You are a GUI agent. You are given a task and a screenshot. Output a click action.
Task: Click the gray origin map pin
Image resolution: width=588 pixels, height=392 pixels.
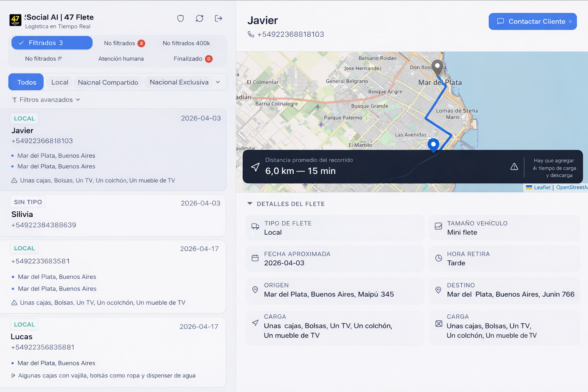[x=437, y=67]
